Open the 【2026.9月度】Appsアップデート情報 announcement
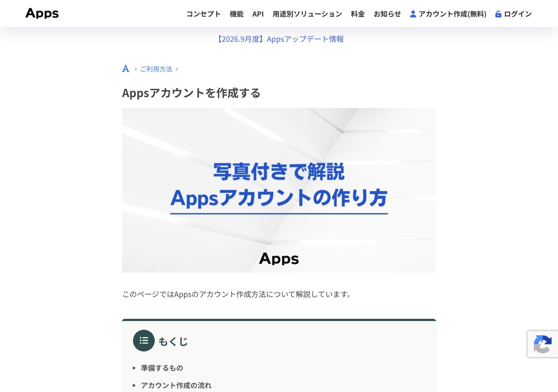Screen dimensions: 558x392 coord(279,39)
